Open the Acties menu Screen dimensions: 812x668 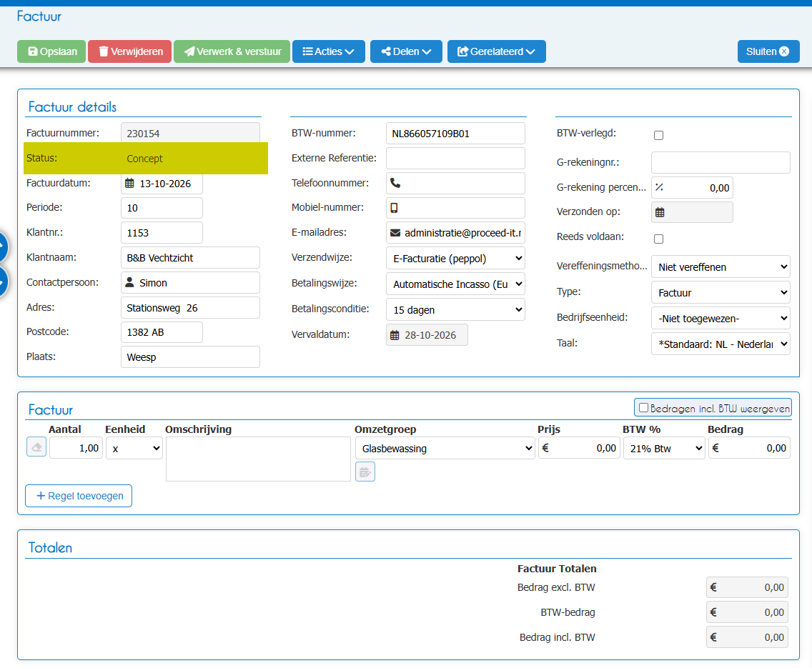tap(329, 51)
